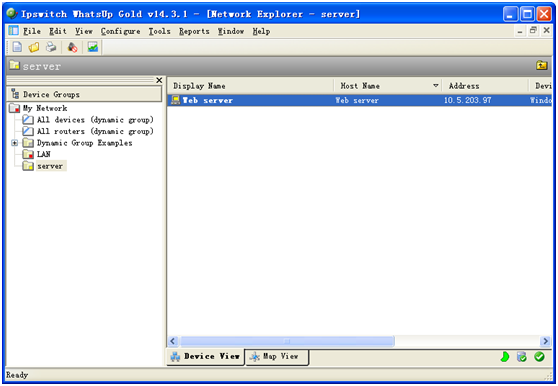558x386 pixels.
Task: Select the Web server device row
Action: coord(359,100)
